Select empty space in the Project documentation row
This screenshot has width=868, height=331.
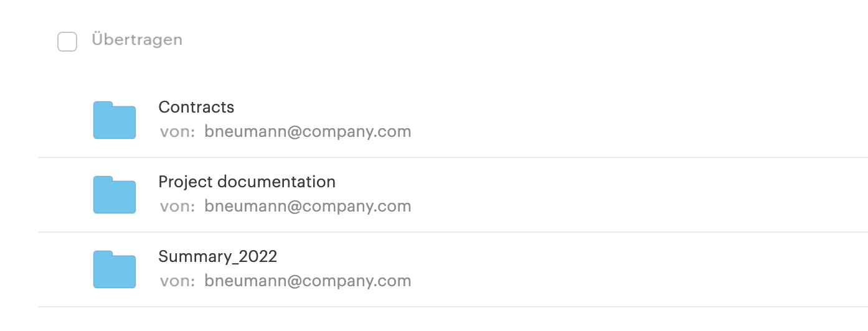(623, 195)
